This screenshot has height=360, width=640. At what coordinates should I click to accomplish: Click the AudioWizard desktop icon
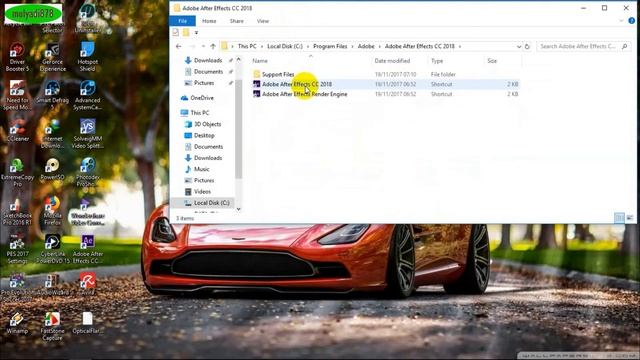[x=52, y=285]
